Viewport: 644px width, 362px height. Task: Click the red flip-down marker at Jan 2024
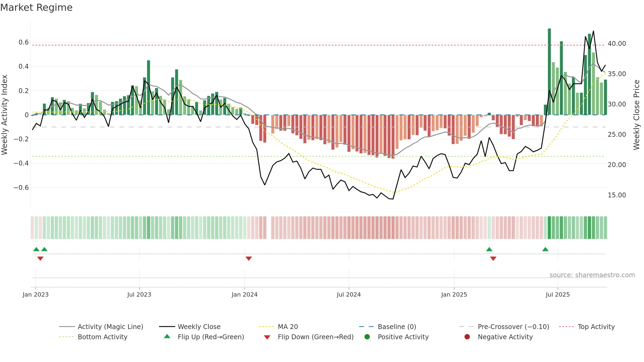point(249,258)
